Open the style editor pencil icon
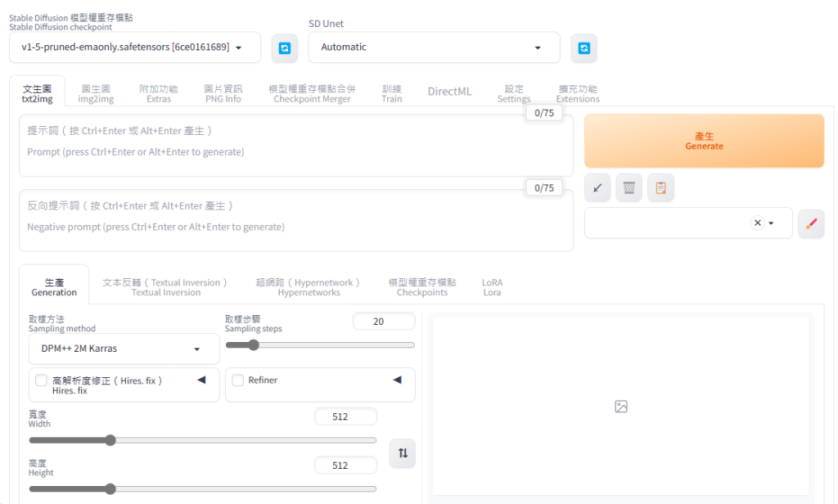The image size is (838, 504). [x=810, y=223]
